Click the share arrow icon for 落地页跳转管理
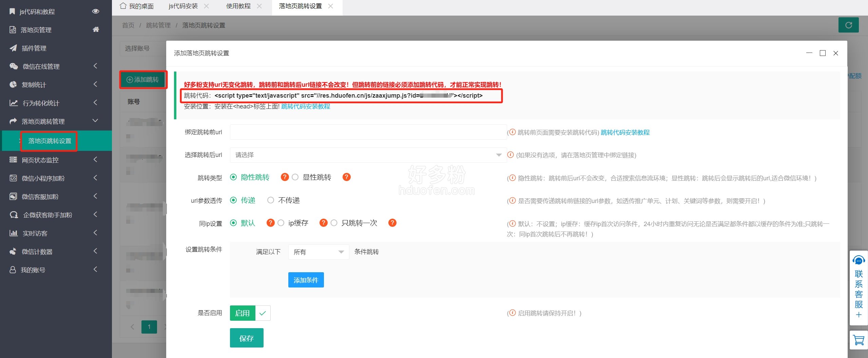This screenshot has height=358, width=868. coord(13,121)
